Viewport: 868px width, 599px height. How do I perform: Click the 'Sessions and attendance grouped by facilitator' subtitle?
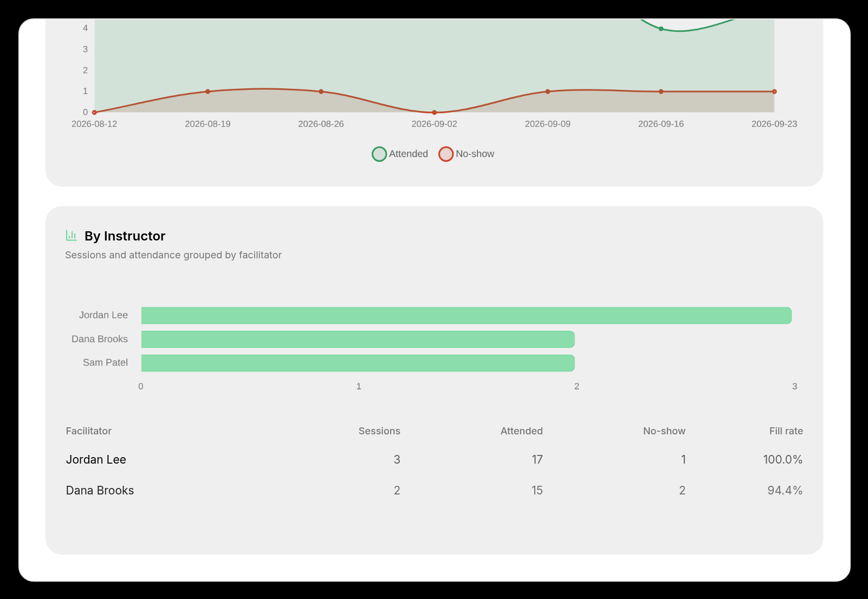pyautogui.click(x=173, y=255)
